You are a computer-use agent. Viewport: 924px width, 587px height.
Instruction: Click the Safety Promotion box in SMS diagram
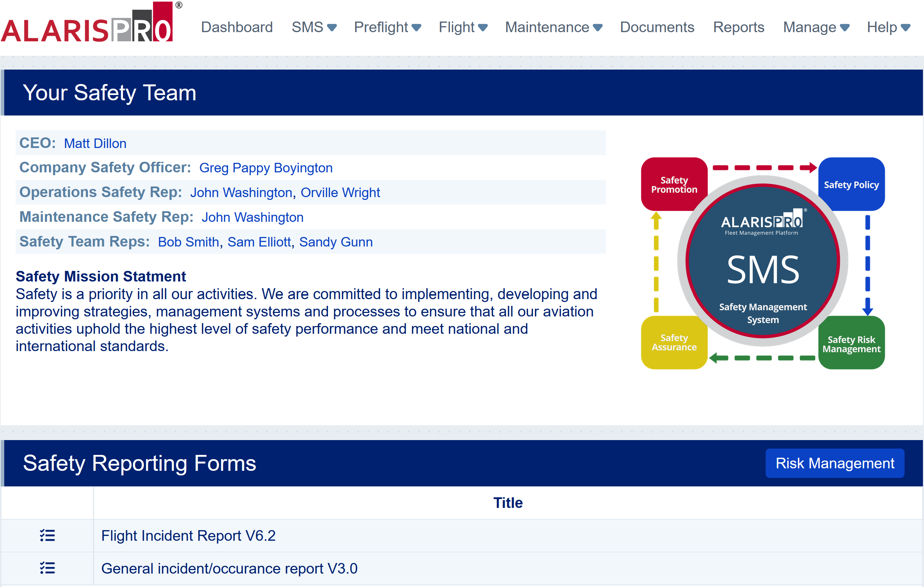pyautogui.click(x=674, y=184)
